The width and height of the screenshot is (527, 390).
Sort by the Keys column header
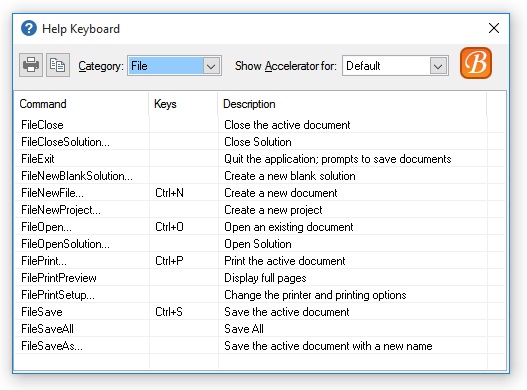point(183,104)
